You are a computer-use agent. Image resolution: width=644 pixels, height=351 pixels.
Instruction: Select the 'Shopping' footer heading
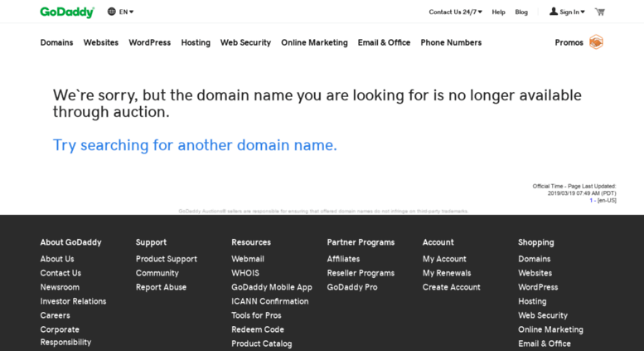pos(536,242)
